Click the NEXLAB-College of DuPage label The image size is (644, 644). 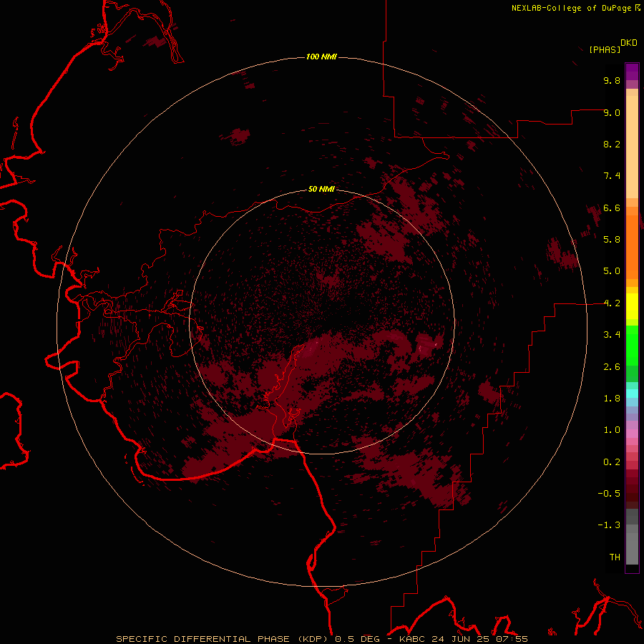[x=571, y=8]
